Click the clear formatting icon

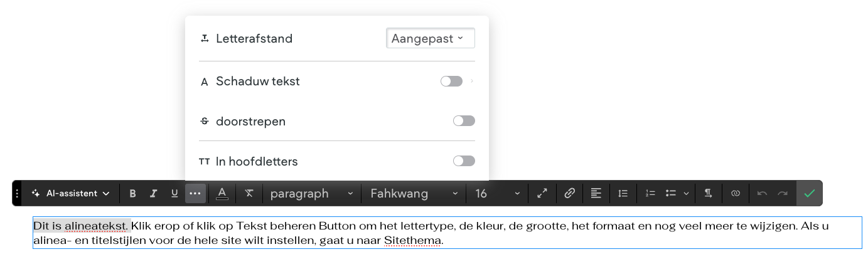tap(249, 194)
